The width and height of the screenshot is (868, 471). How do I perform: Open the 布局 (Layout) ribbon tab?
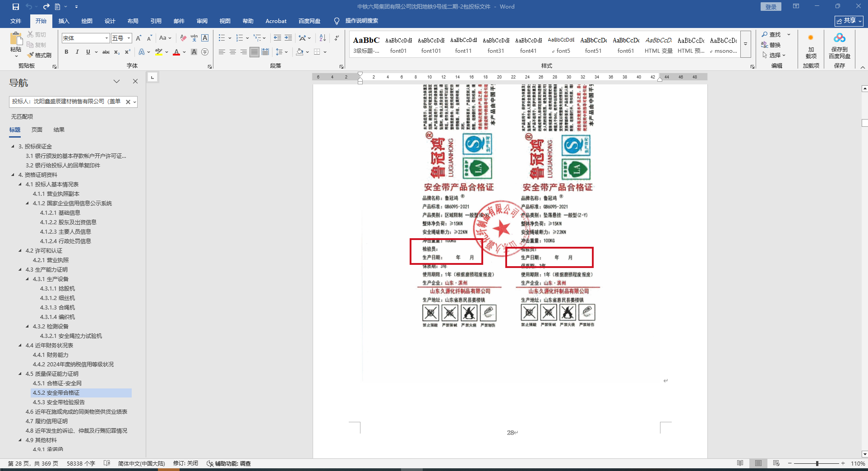tap(133, 21)
